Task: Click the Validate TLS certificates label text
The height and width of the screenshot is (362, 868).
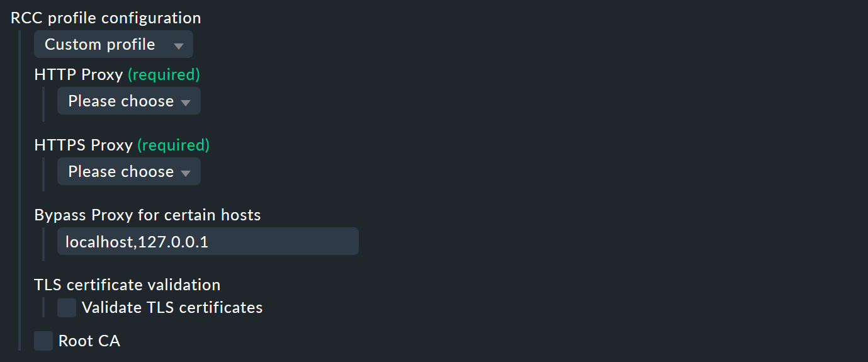Action: tap(172, 308)
